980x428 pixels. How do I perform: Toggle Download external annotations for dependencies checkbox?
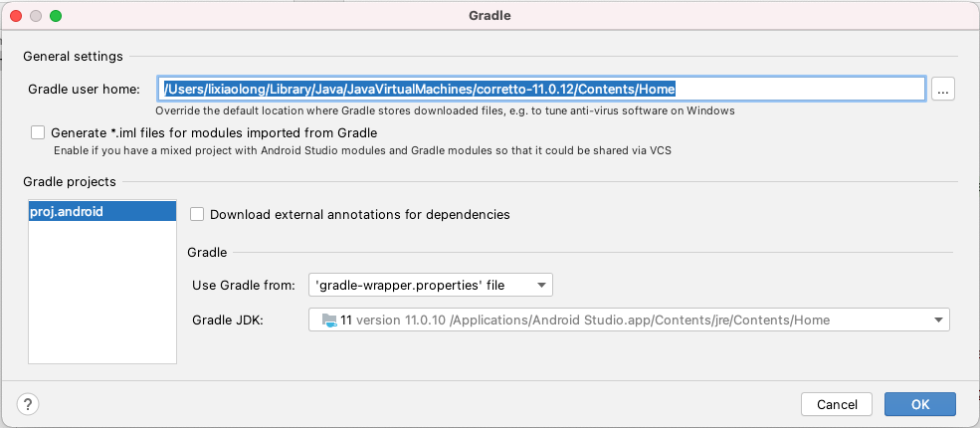(198, 214)
